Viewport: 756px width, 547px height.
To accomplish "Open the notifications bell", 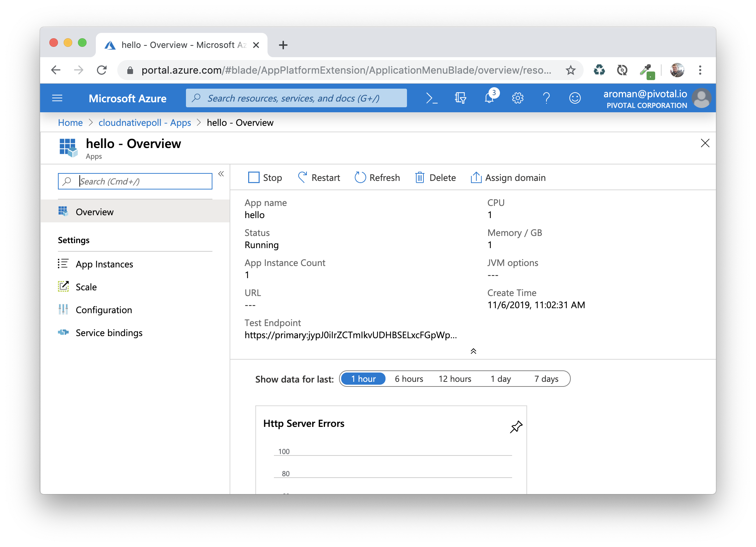I will coord(489,98).
